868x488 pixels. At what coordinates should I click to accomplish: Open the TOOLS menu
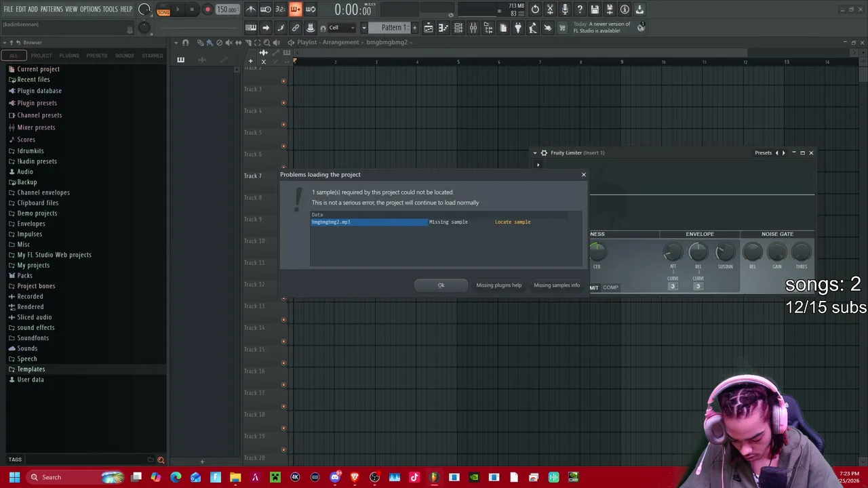point(111,9)
